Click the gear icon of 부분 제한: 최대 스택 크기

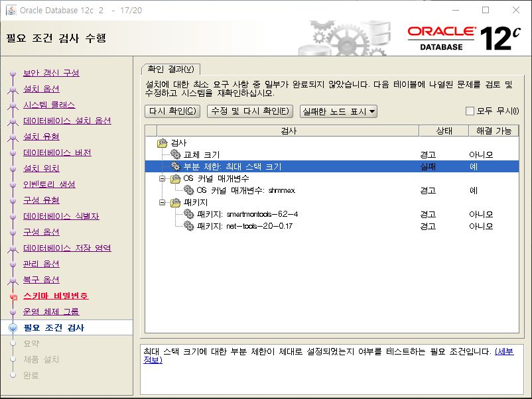coord(175,166)
